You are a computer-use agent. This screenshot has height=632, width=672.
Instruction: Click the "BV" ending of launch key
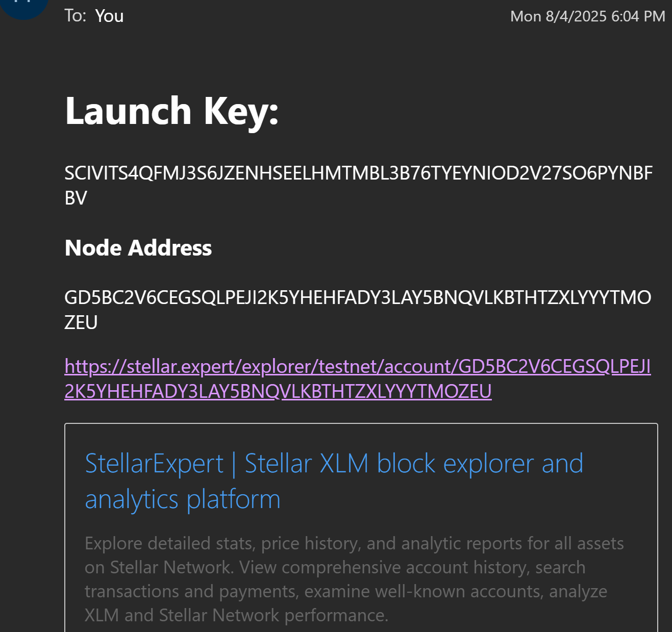pos(76,198)
